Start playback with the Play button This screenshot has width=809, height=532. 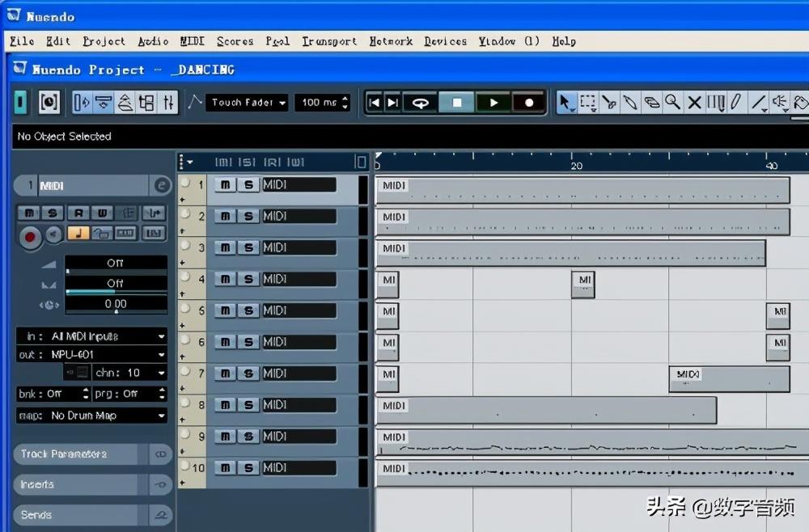(493, 103)
